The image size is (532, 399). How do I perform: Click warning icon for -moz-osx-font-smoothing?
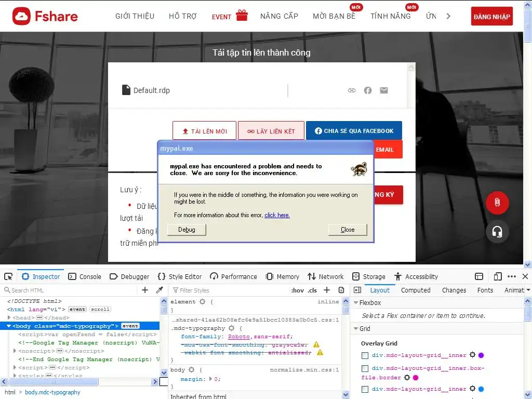point(316,344)
